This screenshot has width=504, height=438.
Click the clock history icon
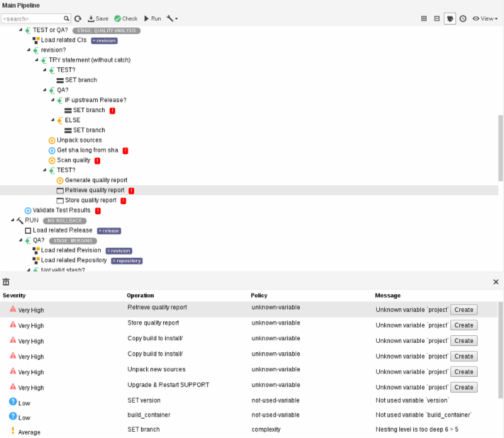coord(463,19)
